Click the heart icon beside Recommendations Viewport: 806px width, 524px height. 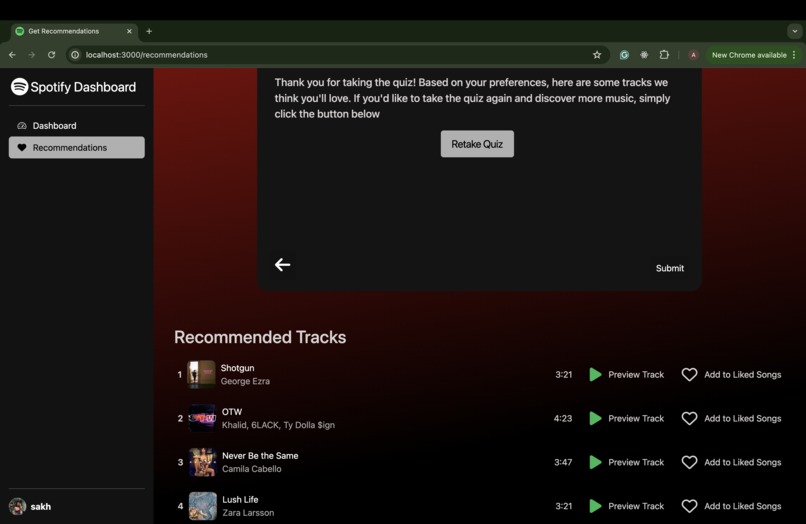pyautogui.click(x=22, y=148)
